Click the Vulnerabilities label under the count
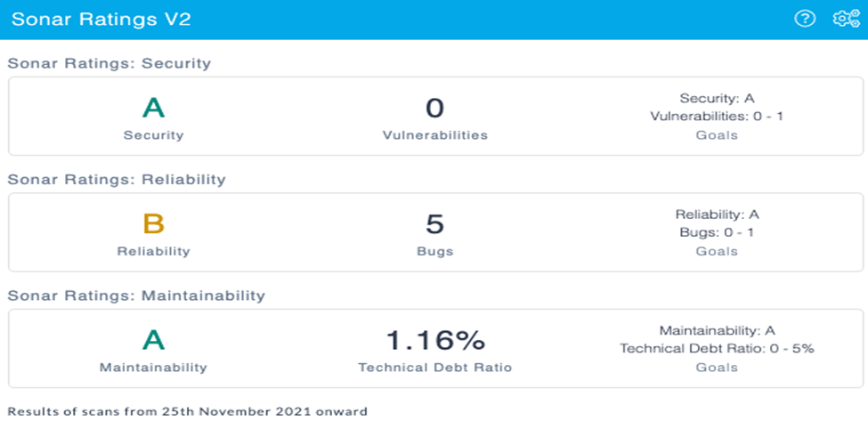 pyautogui.click(x=435, y=135)
